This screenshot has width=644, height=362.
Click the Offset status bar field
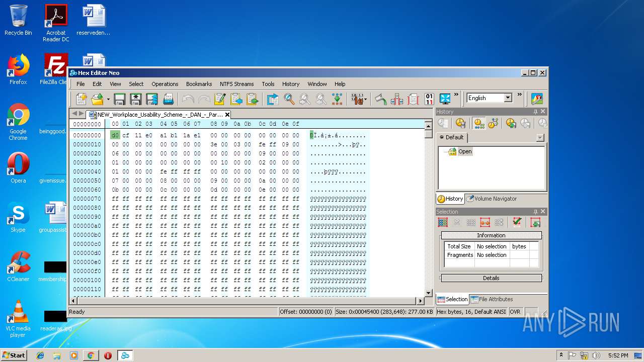click(x=306, y=312)
